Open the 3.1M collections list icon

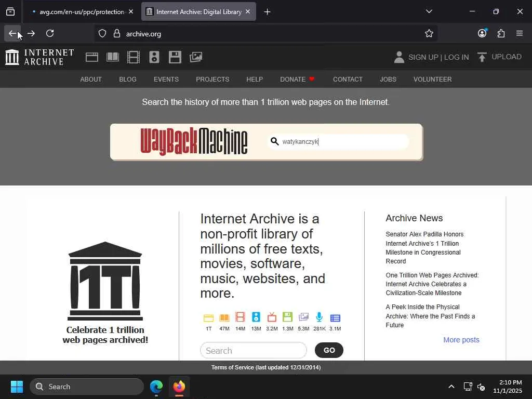coord(335,322)
